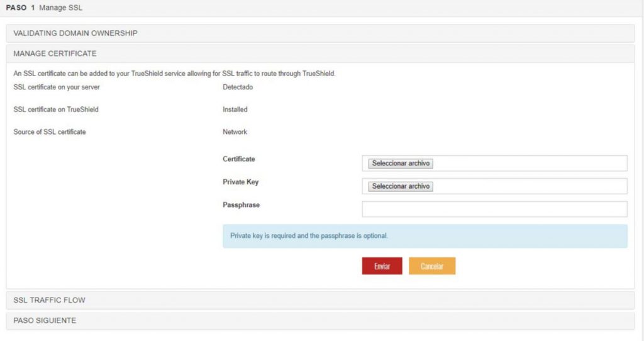Click the TrueShield SSL description sentence
The image size is (644, 341).
pos(174,74)
